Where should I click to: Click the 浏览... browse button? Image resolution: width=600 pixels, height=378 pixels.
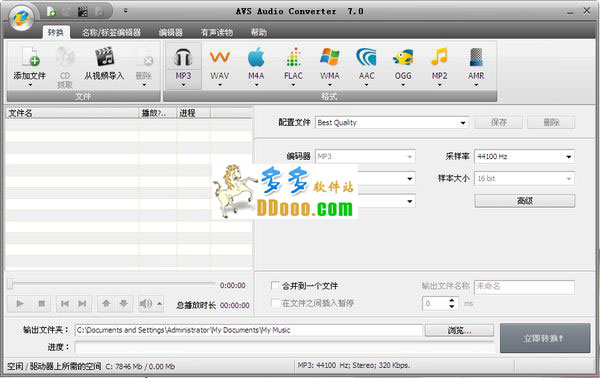point(459,331)
